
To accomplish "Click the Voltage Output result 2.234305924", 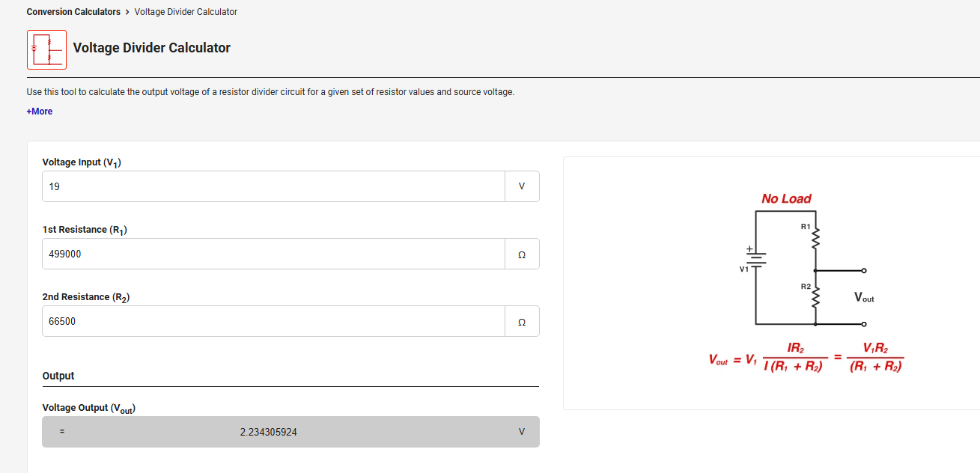I will coord(269,432).
